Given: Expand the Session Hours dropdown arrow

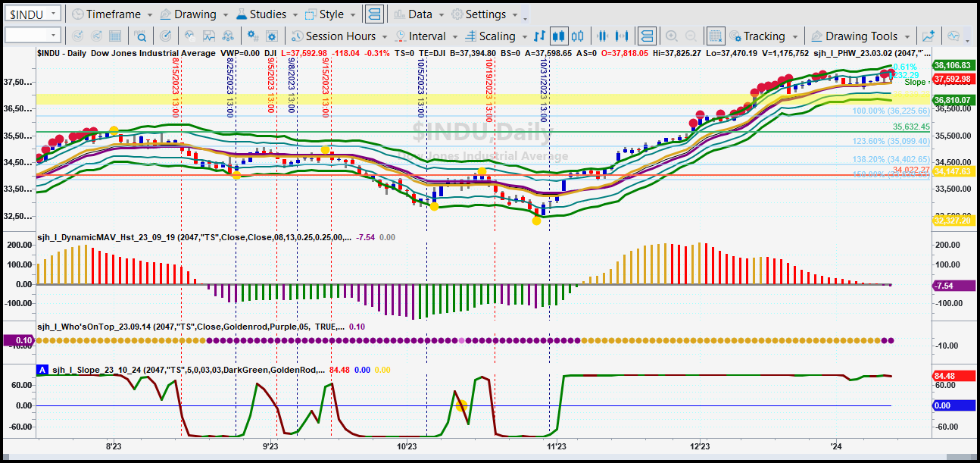Looking at the screenshot, I should [385, 36].
